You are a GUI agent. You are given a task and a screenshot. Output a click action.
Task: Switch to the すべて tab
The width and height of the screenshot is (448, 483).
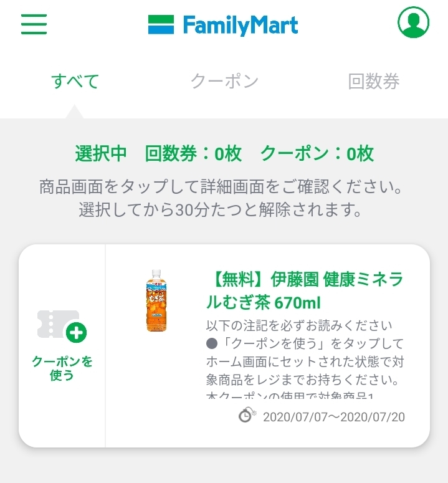click(75, 82)
